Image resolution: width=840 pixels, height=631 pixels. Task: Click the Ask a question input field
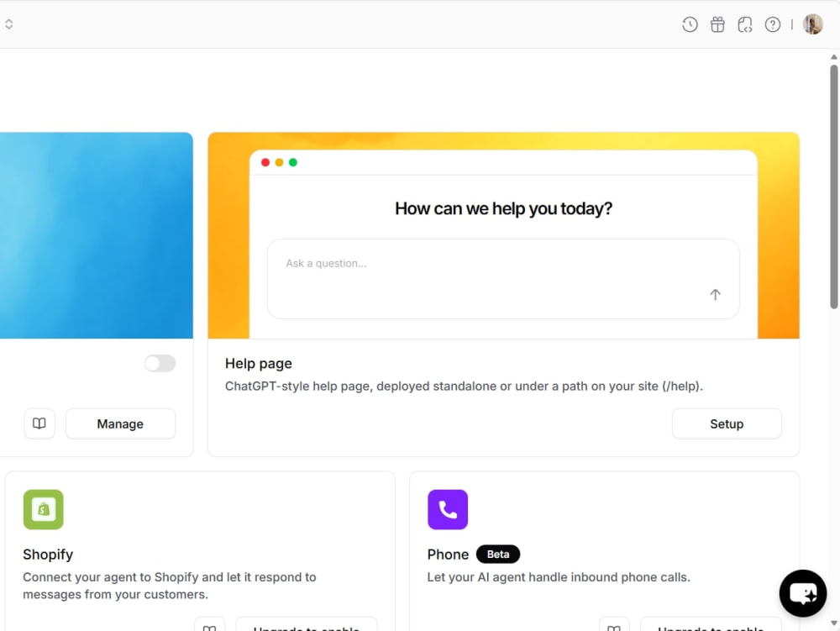[503, 279]
